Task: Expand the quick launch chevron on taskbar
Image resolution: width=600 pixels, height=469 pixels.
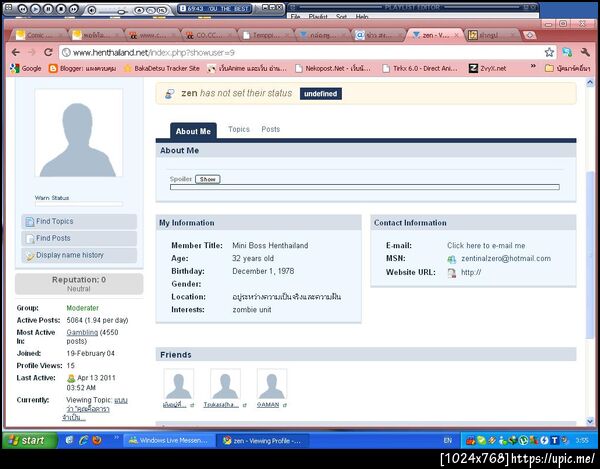Action: (116, 438)
